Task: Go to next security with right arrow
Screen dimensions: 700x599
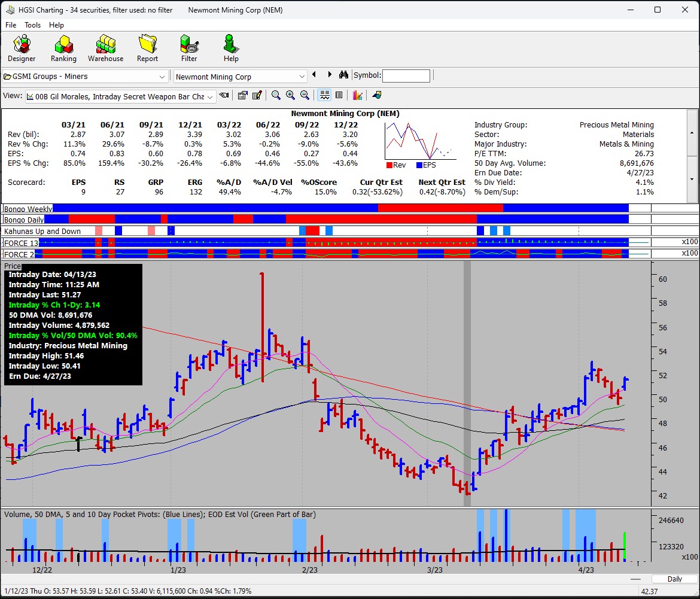Action: click(330, 75)
